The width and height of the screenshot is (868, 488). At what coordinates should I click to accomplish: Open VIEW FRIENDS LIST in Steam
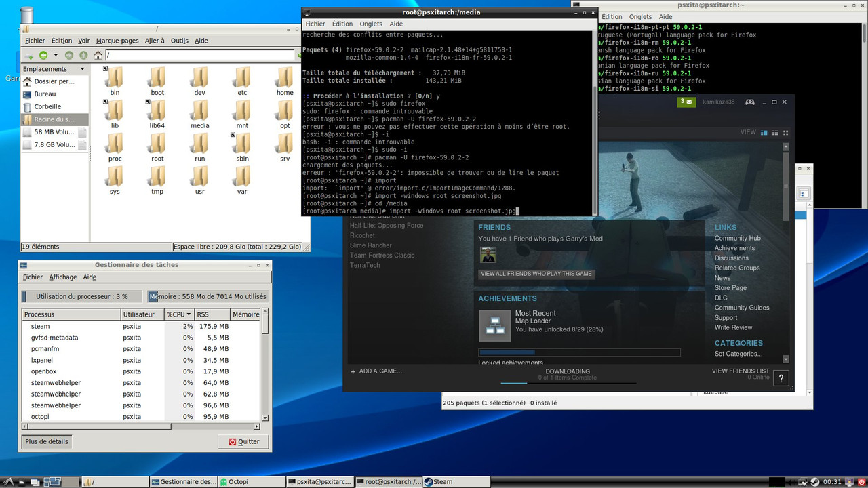[741, 371]
